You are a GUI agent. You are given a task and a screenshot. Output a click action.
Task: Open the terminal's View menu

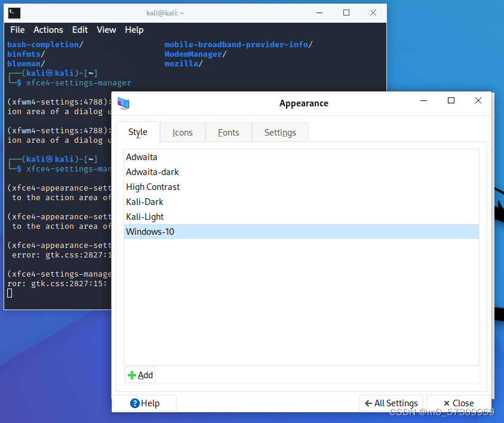pyautogui.click(x=106, y=30)
